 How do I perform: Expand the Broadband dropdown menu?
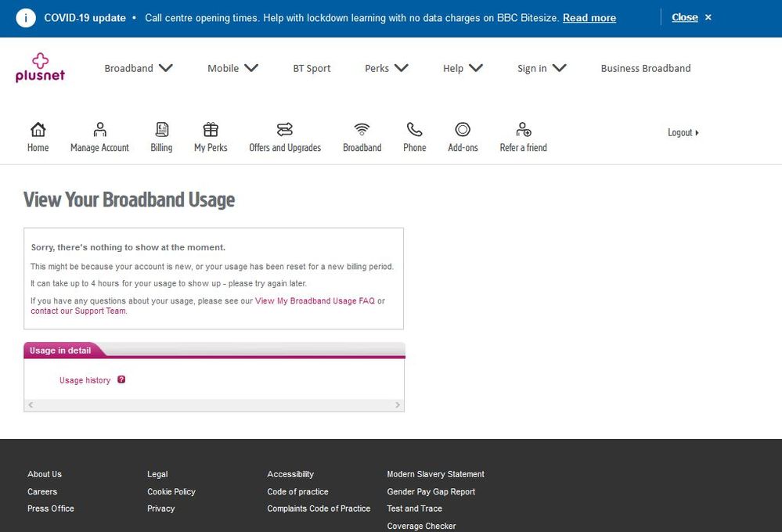(139, 68)
